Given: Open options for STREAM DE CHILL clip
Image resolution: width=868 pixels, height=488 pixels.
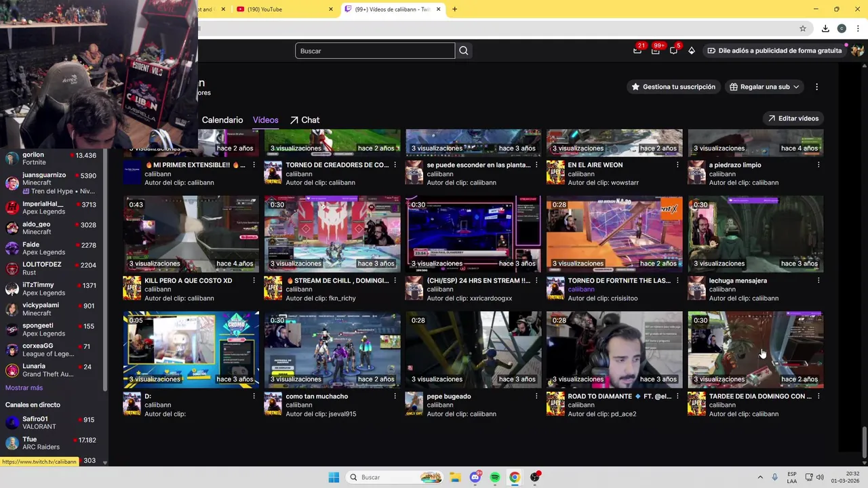Looking at the screenshot, I should (x=395, y=281).
